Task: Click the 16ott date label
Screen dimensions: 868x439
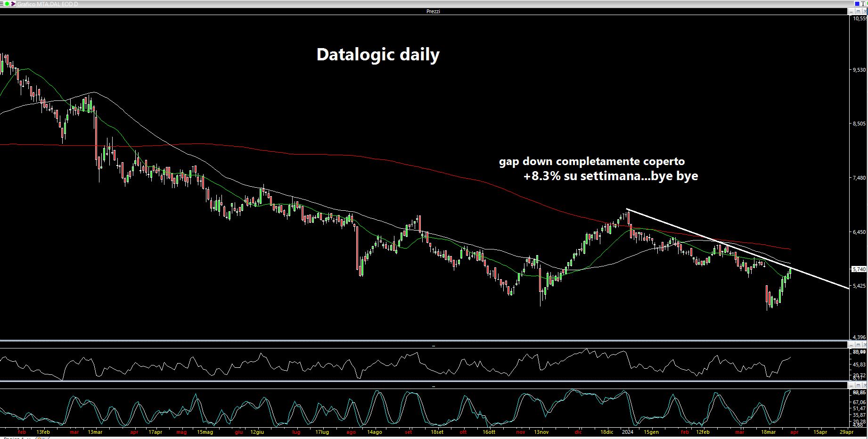Action: coord(489,431)
